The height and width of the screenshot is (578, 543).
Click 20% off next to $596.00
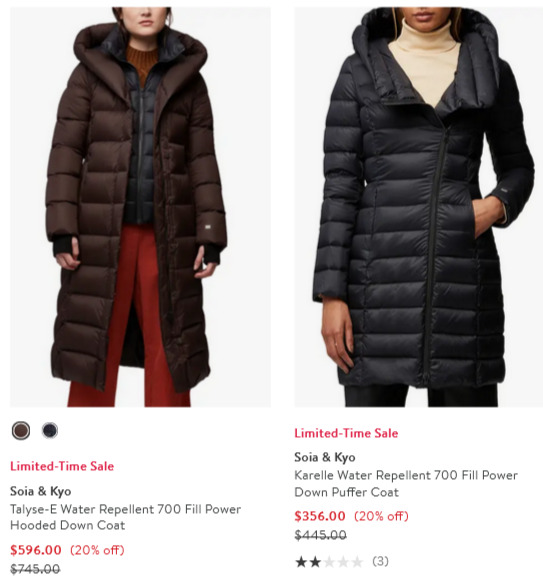tap(97, 550)
